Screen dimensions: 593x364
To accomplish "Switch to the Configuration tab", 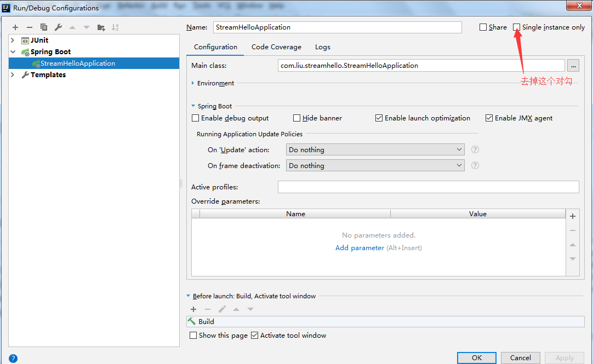I will point(215,47).
